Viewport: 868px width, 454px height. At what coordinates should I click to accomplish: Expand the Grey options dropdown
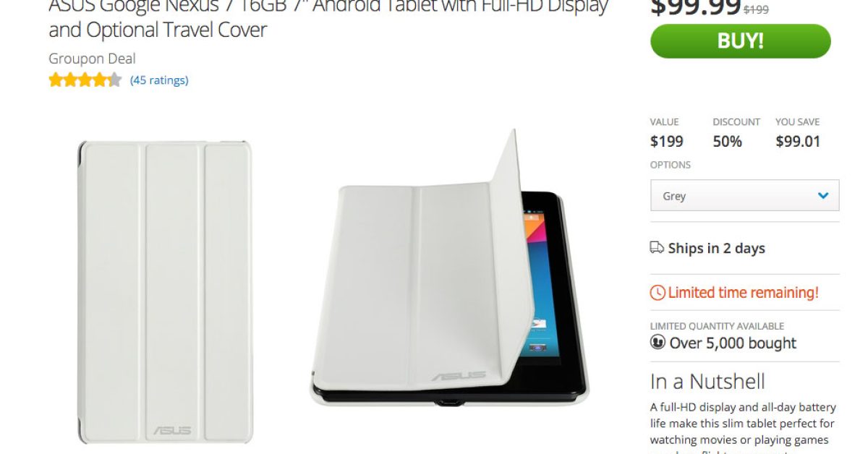click(745, 195)
